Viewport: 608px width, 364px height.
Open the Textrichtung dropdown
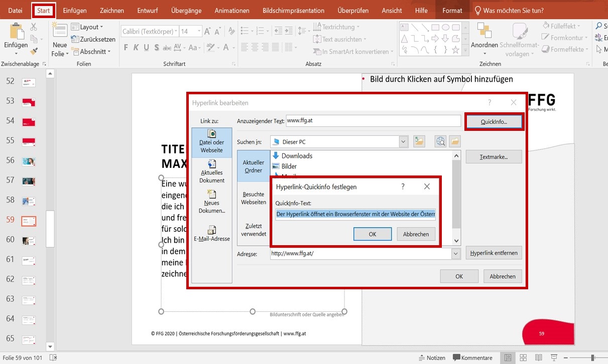click(337, 27)
